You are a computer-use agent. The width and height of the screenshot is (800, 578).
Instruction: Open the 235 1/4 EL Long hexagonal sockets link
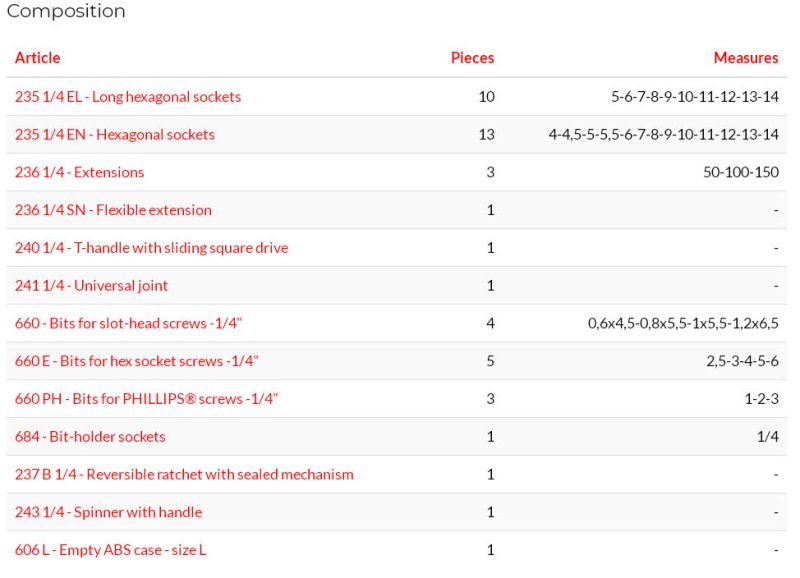pyautogui.click(x=128, y=97)
